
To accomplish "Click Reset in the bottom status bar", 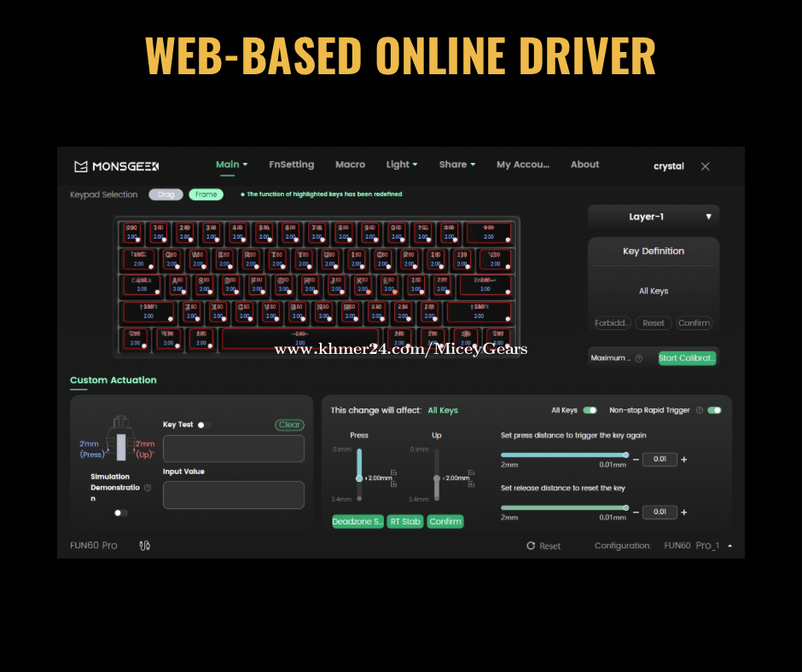I will [543, 546].
